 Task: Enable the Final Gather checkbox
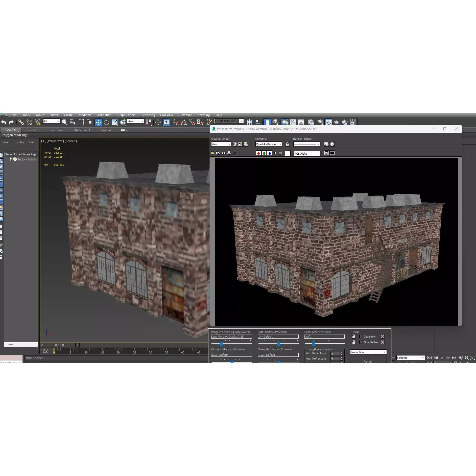(x=361, y=342)
